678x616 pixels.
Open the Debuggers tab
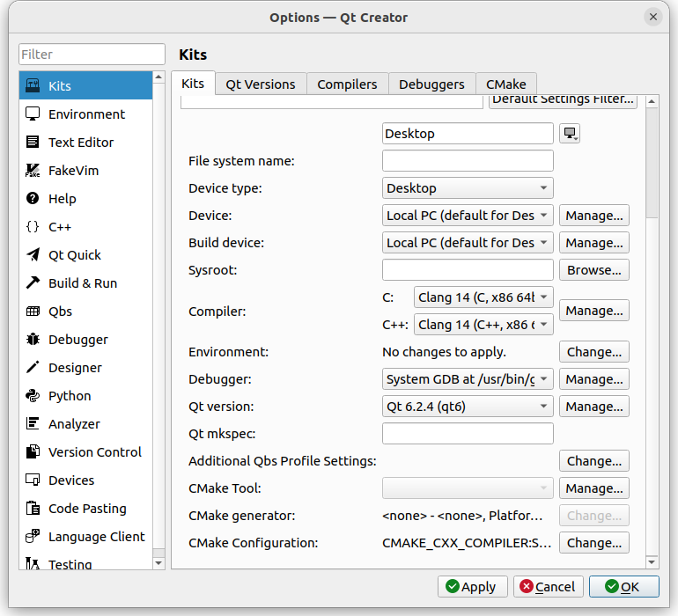431,84
